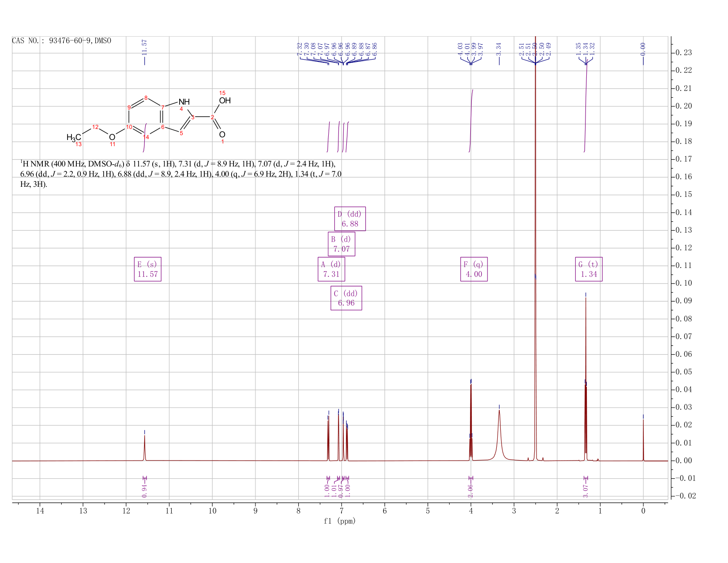Click the x-axis tick label 5

[x=428, y=511]
